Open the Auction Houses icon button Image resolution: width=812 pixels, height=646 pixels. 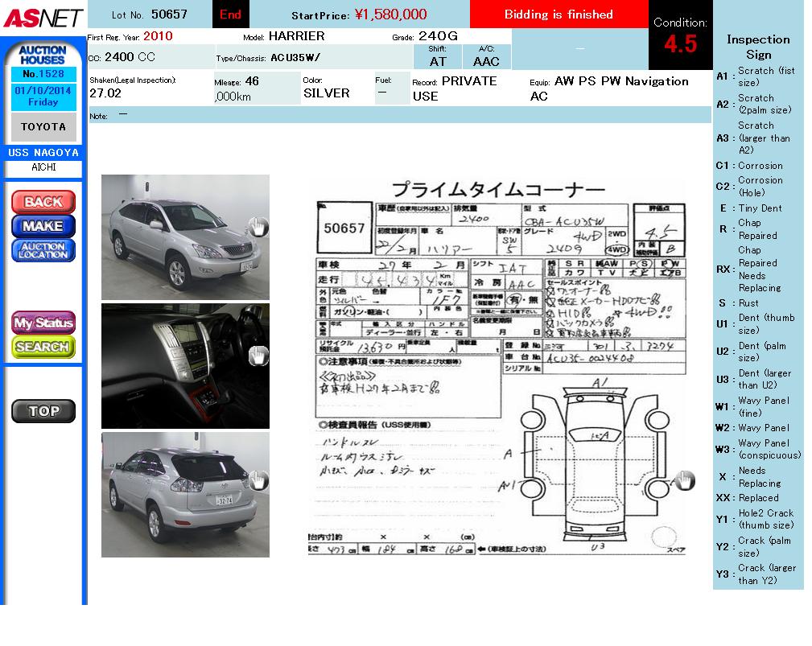pos(43,56)
